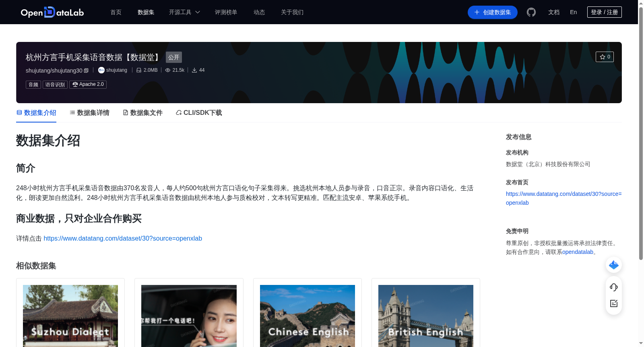This screenshot has height=347, width=644.
Task: Open datatang link under 详情点击
Action: 123,239
